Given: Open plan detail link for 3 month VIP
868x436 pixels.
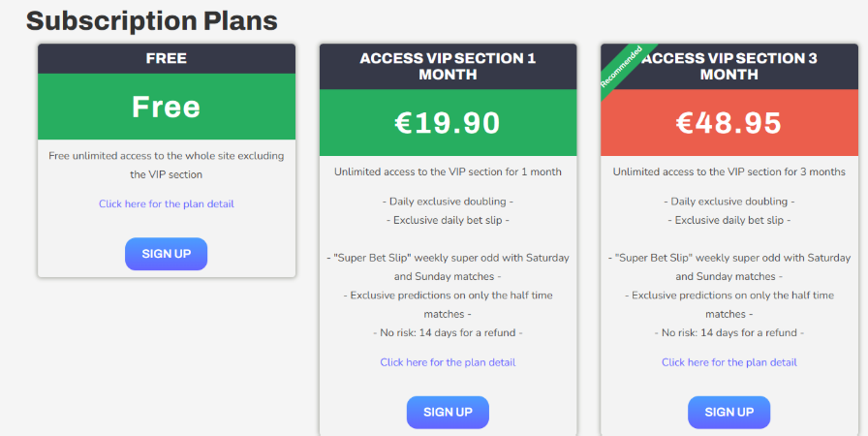Looking at the screenshot, I should (728, 362).
